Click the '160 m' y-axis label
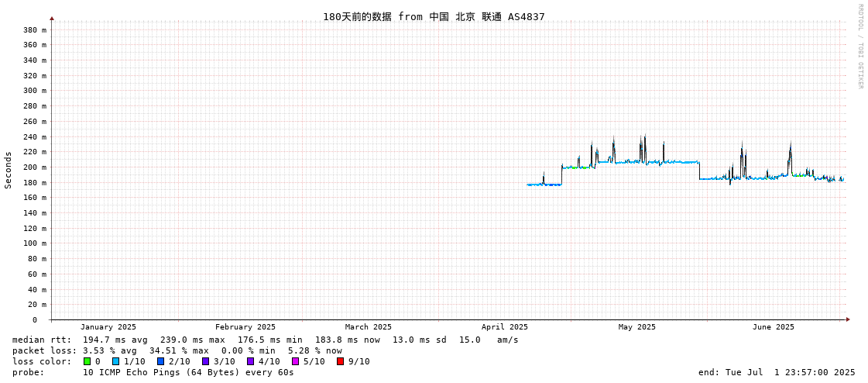This screenshot has height=383, width=868. (36, 198)
